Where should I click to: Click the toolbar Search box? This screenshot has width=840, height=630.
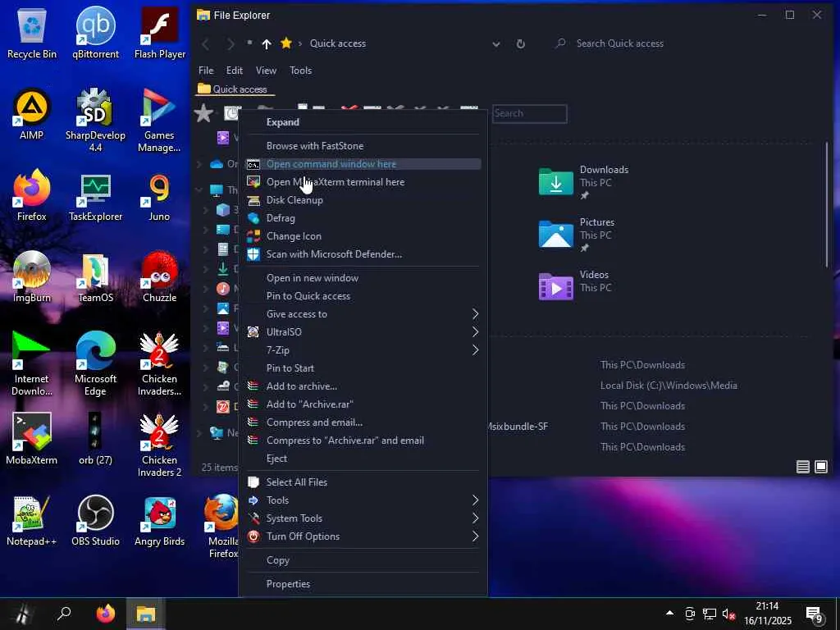529,113
